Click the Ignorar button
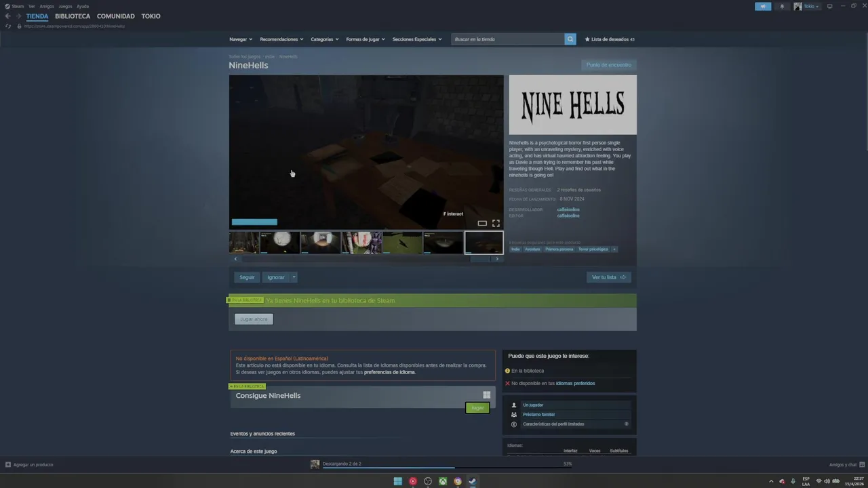The width and height of the screenshot is (868, 488). (x=276, y=277)
